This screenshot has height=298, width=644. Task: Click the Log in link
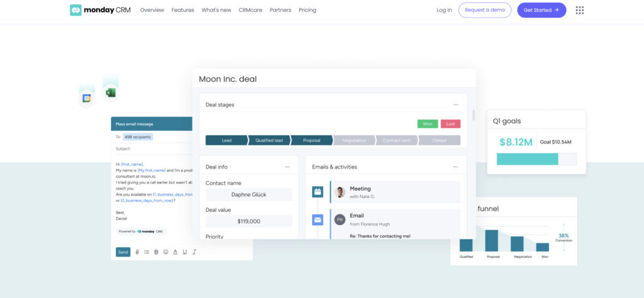[x=444, y=10]
